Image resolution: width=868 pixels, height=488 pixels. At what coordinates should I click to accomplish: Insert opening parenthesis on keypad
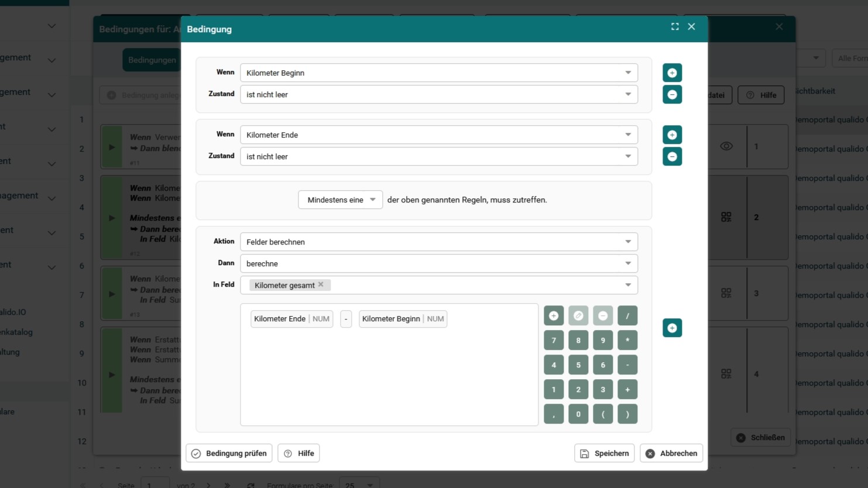(603, 414)
